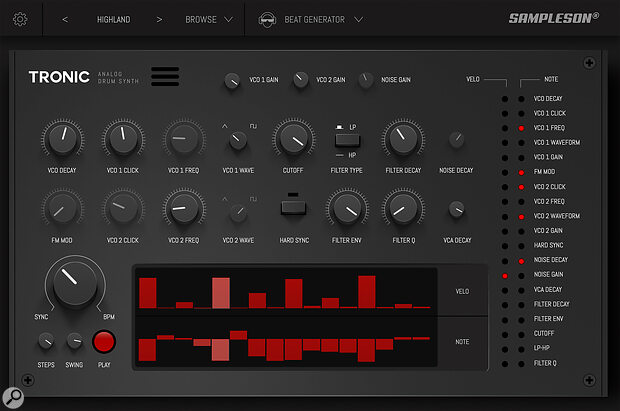This screenshot has width=620, height=411.
Task: Click the beat generator robot head icon
Action: tap(267, 19)
